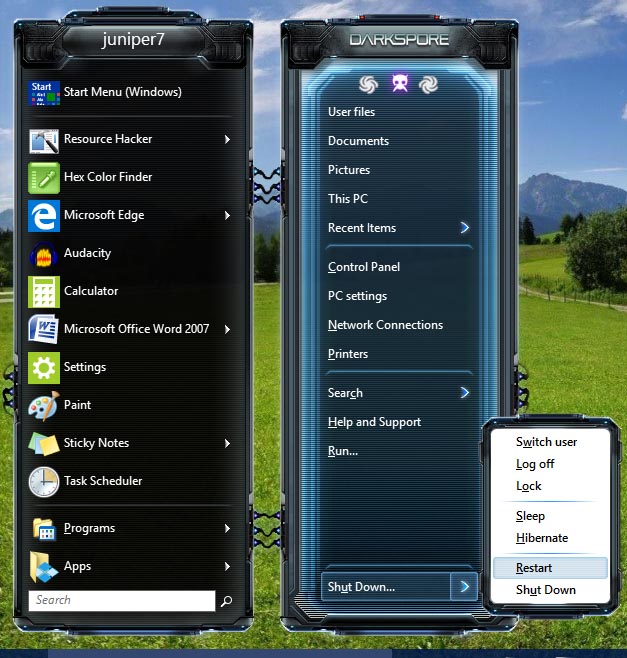The image size is (627, 658).
Task: Open the arrow next to Shut Down
Action: (x=463, y=587)
